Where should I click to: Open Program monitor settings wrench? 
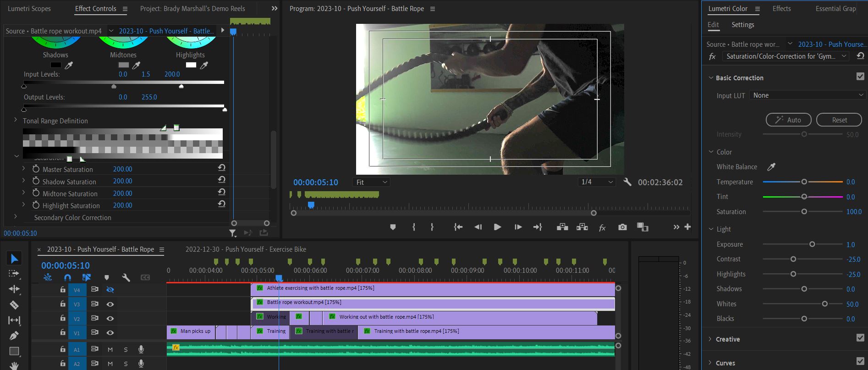point(627,182)
